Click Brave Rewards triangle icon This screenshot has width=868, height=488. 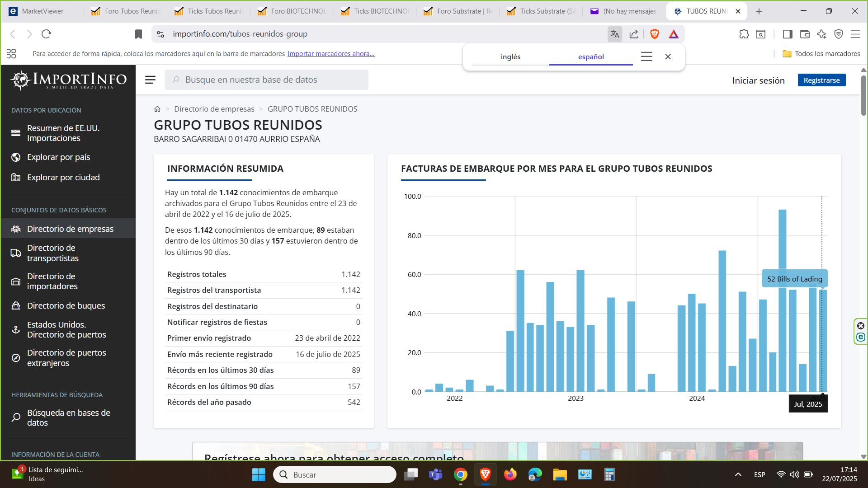[x=674, y=34]
